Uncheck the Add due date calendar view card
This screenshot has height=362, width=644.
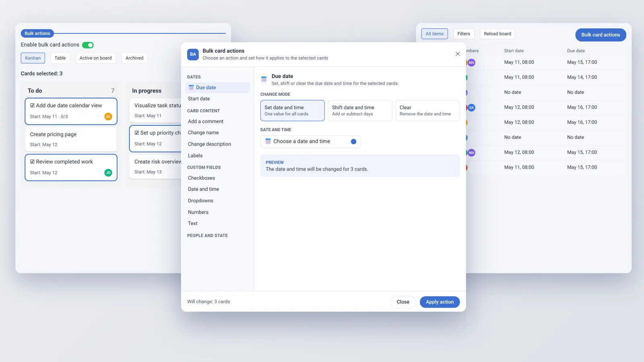tap(33, 105)
